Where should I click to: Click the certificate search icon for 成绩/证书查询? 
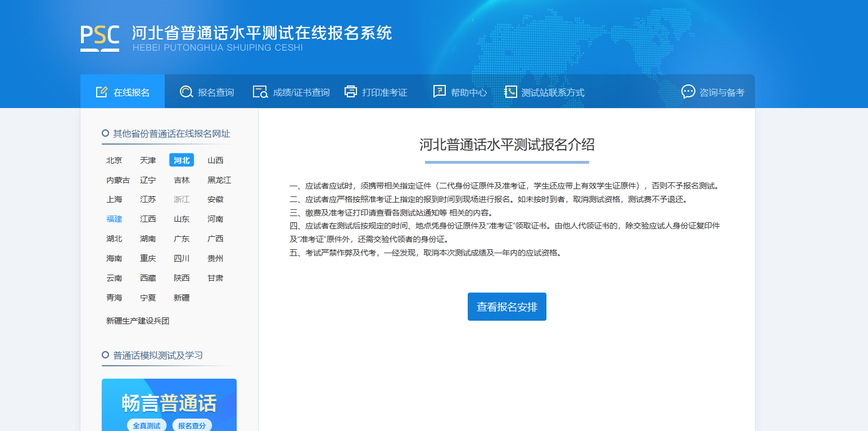click(260, 92)
